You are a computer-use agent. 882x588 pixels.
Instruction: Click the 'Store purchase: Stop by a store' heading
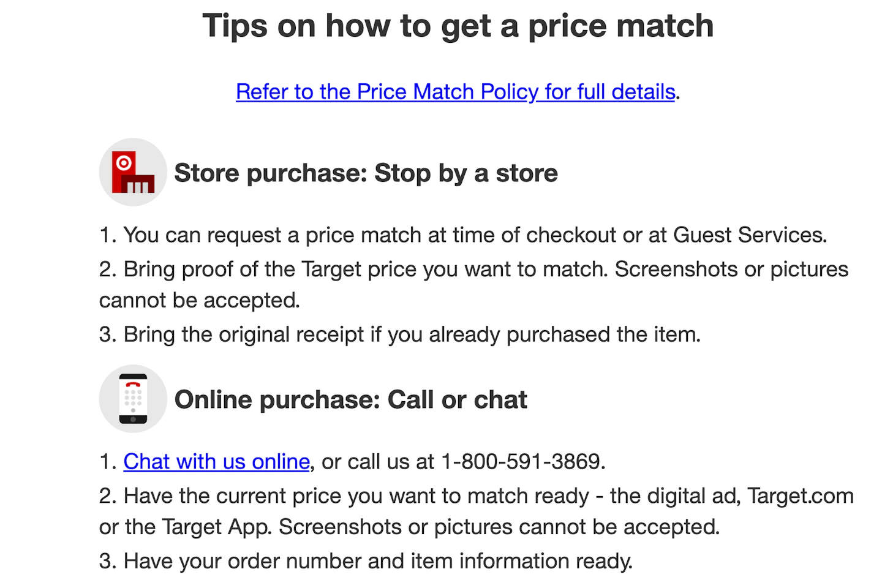point(366,173)
